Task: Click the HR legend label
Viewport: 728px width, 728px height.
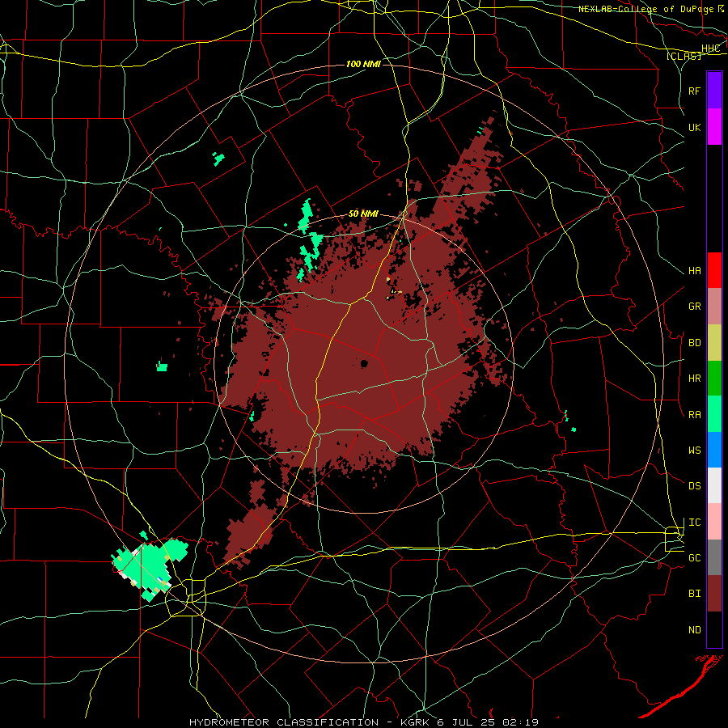Action: coord(694,379)
